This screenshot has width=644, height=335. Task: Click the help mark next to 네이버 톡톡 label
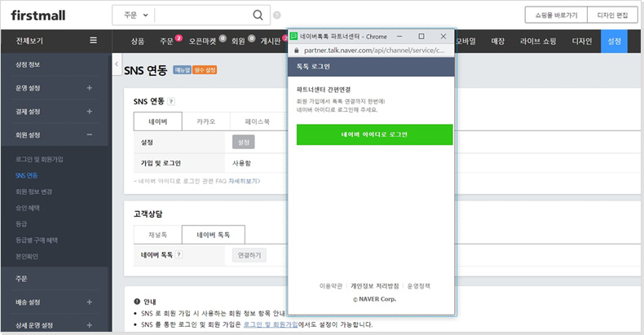point(179,254)
